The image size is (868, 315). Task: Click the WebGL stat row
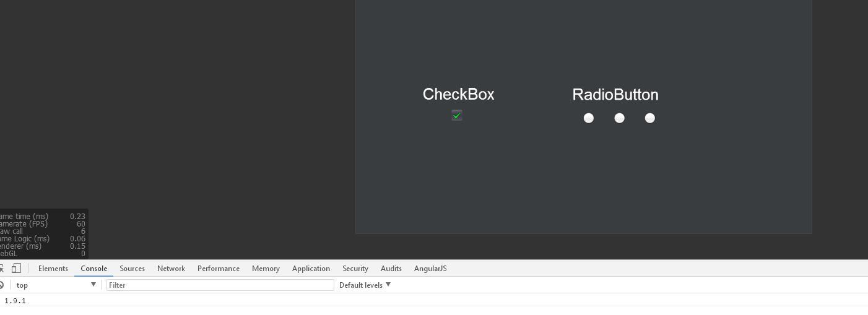43,254
